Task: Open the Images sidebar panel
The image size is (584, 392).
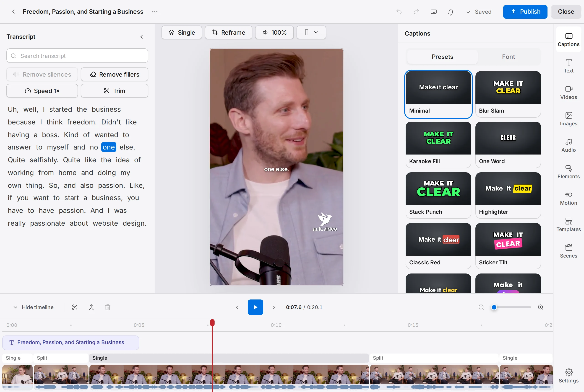Action: [x=568, y=119]
